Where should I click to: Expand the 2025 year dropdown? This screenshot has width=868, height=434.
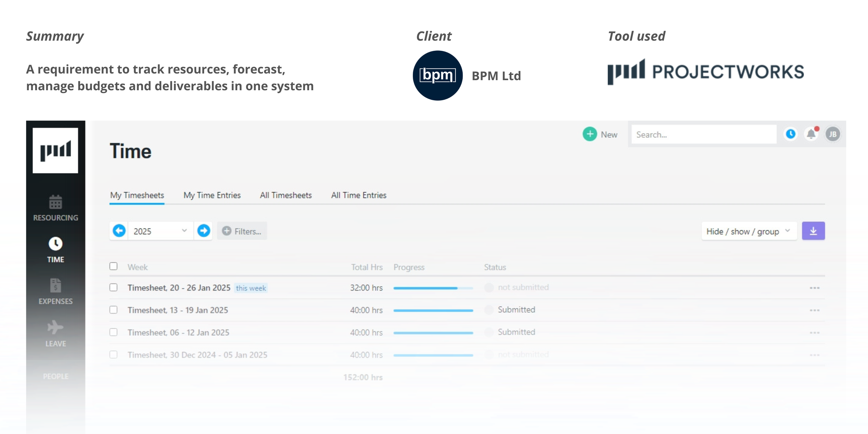click(160, 231)
